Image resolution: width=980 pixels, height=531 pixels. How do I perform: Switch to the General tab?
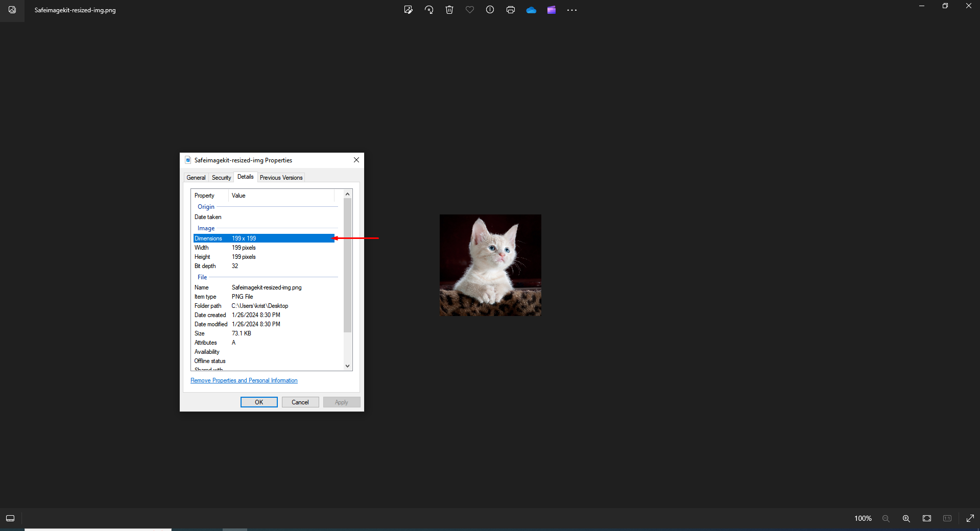[196, 178]
